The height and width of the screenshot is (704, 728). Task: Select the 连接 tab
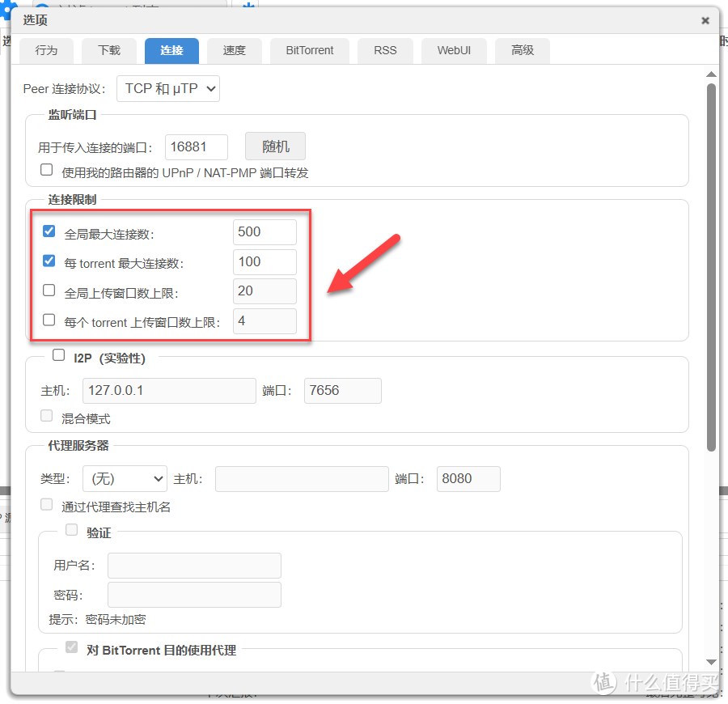(171, 51)
